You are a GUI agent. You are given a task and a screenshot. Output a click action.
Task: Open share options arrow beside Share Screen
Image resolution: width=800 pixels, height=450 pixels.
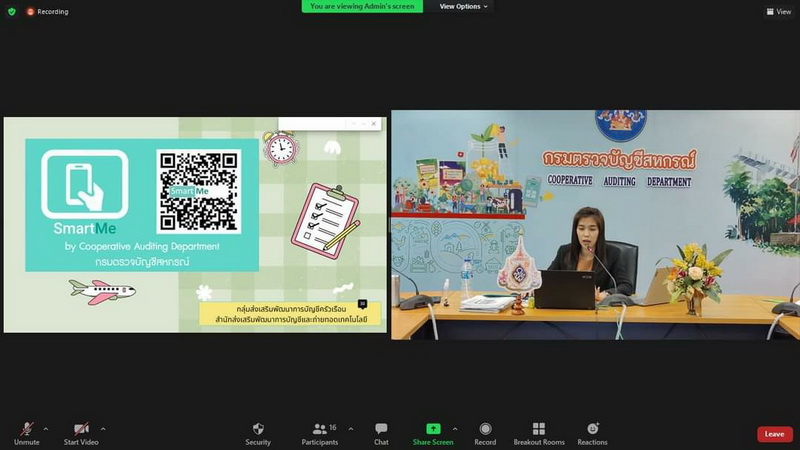[x=455, y=429]
